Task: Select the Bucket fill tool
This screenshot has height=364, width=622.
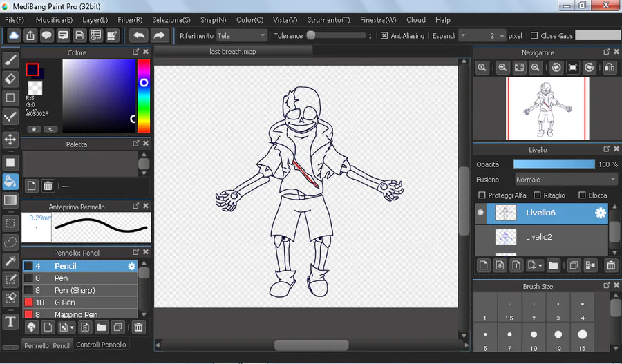Action: [10, 182]
